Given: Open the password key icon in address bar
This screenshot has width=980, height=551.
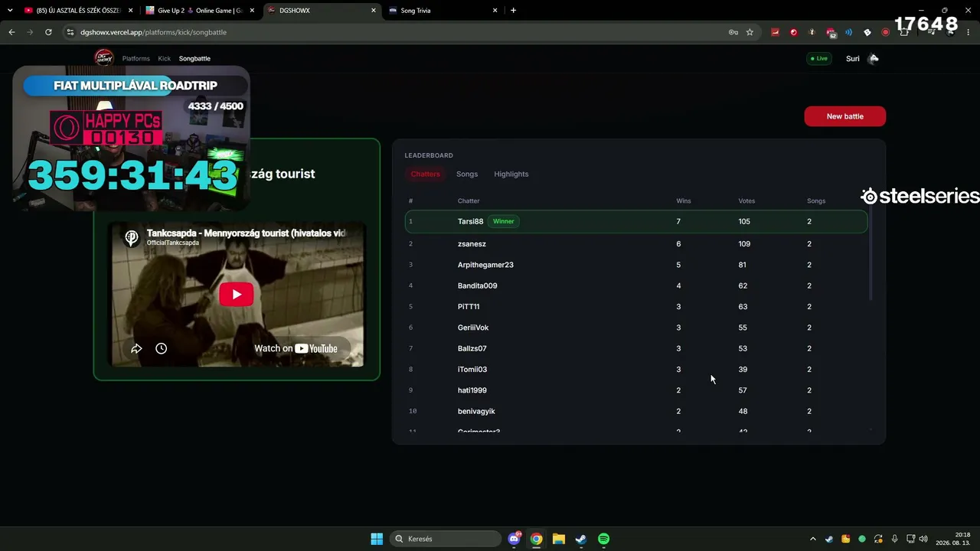Looking at the screenshot, I should tap(733, 32).
